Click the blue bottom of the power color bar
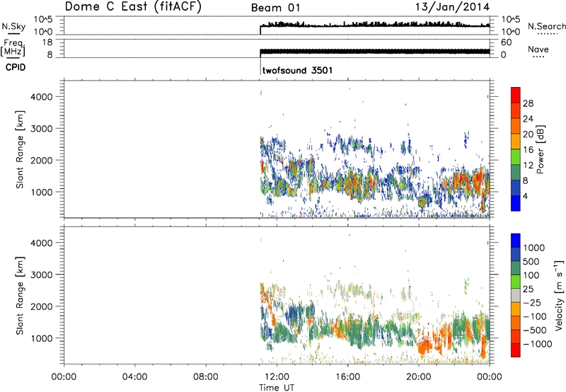This screenshot has height=392, width=566. coord(516,203)
